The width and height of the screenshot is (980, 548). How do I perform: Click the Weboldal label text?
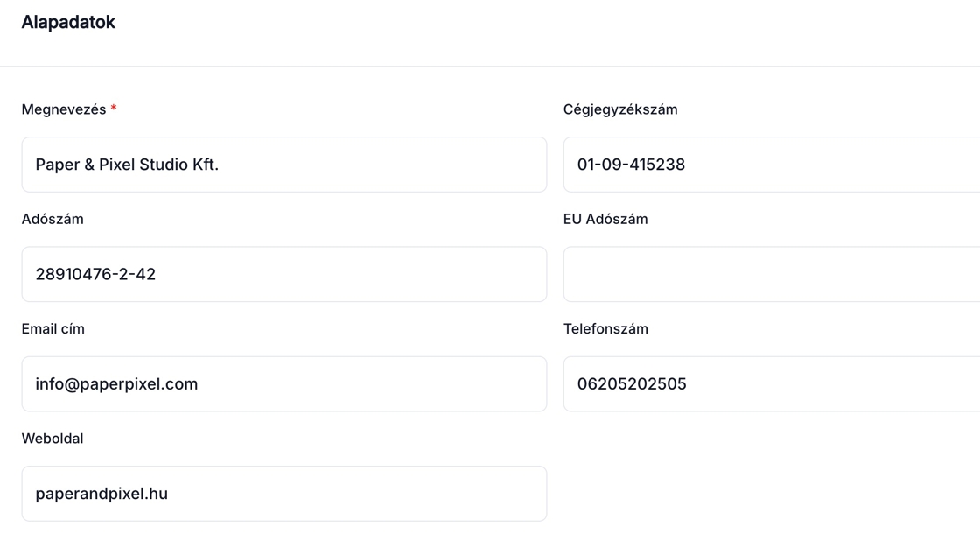click(x=52, y=439)
